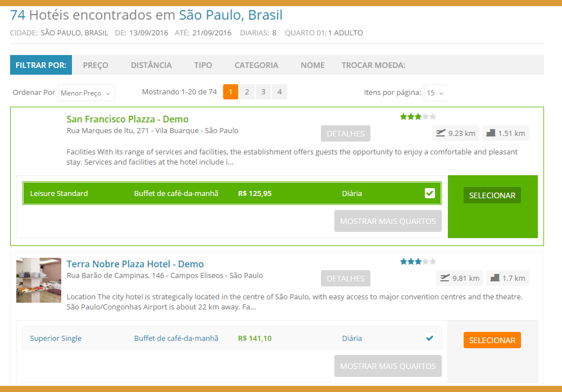Click green star rating of San Francisco Plazza
562x392 pixels.
(x=418, y=116)
